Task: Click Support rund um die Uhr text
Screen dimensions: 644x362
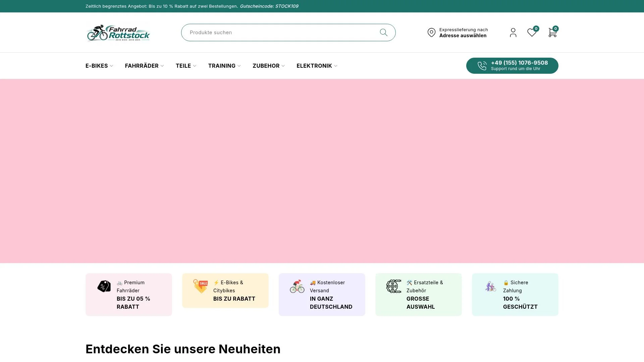Action: coord(516,69)
